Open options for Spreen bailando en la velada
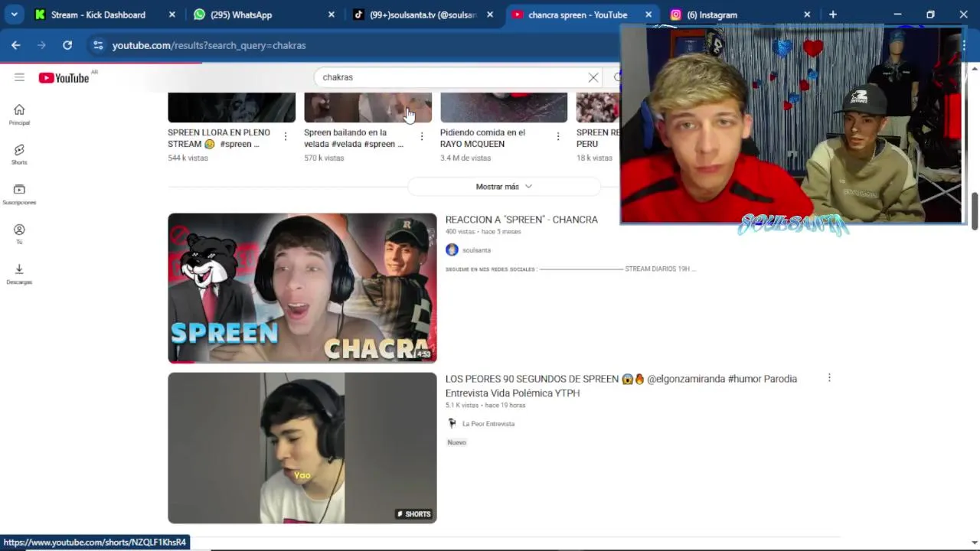 (x=422, y=136)
